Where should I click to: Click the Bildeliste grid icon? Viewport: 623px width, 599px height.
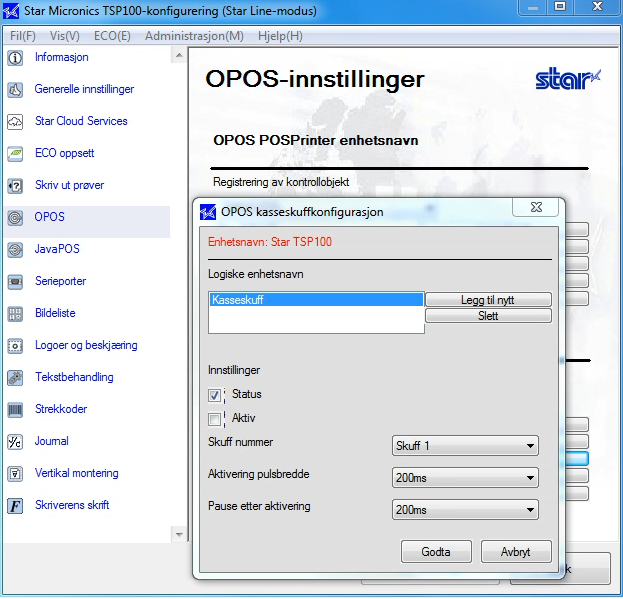coord(15,314)
